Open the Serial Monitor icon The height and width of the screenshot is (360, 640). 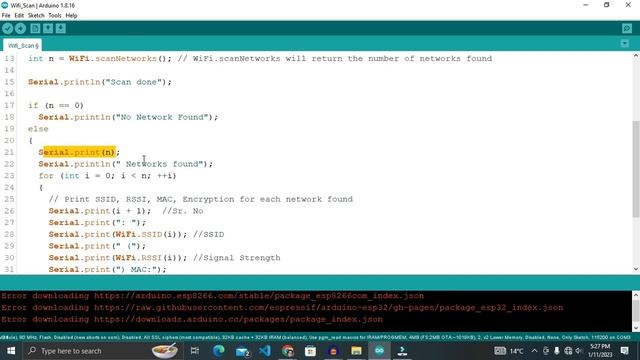(627, 29)
